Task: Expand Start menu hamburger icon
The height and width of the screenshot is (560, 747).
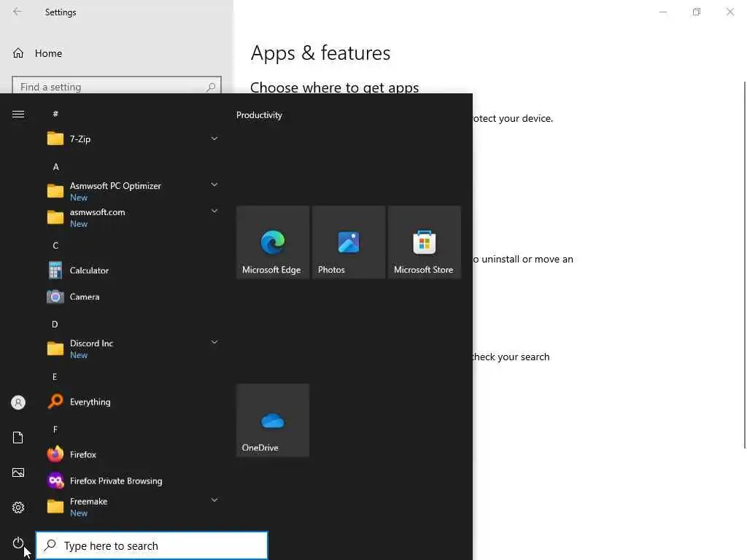Action: (x=18, y=114)
